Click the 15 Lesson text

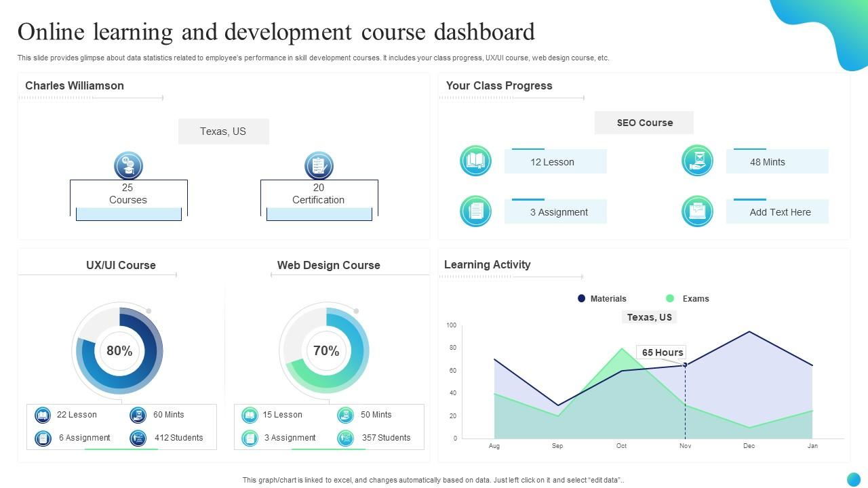pos(282,415)
